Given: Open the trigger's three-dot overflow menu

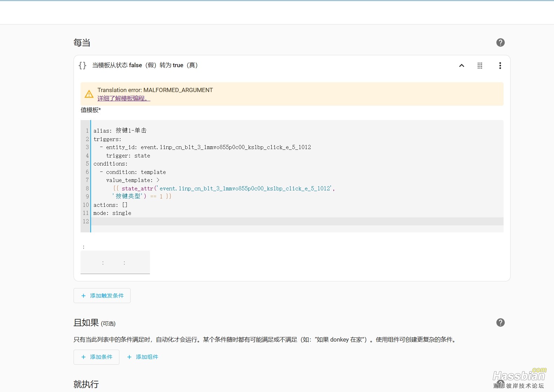Looking at the screenshot, I should [x=500, y=65].
